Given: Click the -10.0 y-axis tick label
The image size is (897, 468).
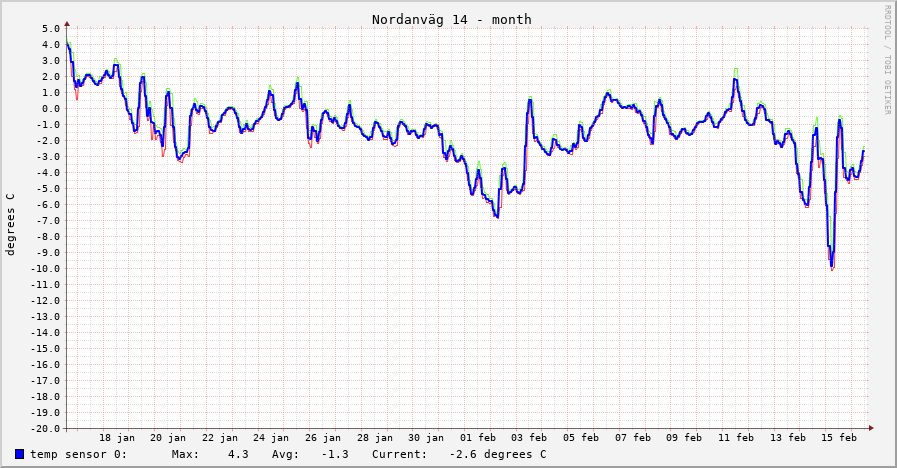Looking at the screenshot, I should 46,269.
